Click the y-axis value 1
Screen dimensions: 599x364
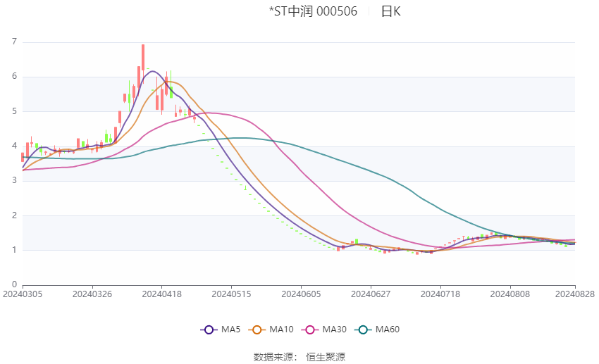(x=15, y=250)
